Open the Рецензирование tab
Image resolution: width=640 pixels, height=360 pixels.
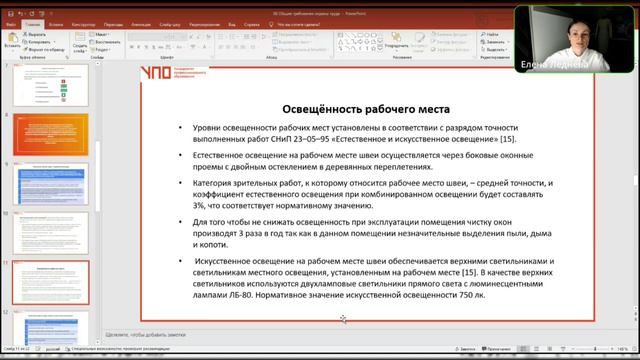(204, 24)
